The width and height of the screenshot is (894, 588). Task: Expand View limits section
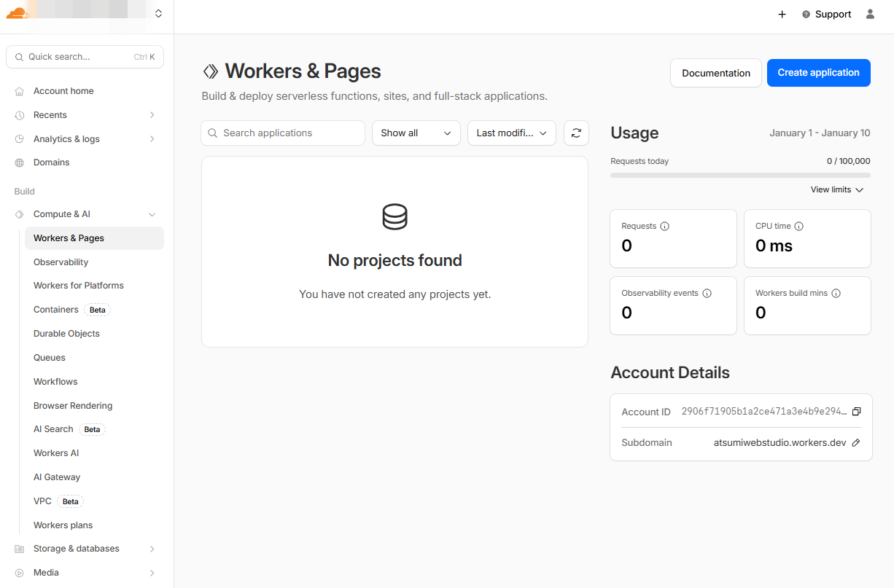pos(836,189)
